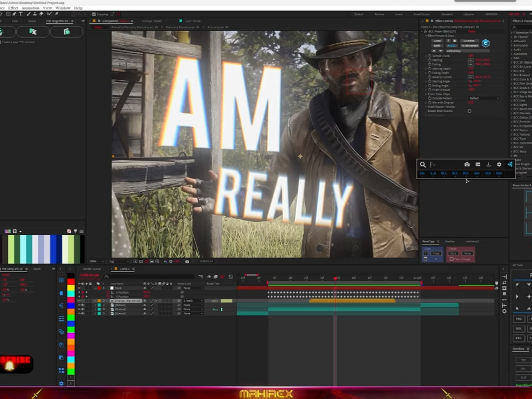Screen dimensions: 532x399
Task: Click the Rotation Center crosshair button
Action: coord(470,77)
